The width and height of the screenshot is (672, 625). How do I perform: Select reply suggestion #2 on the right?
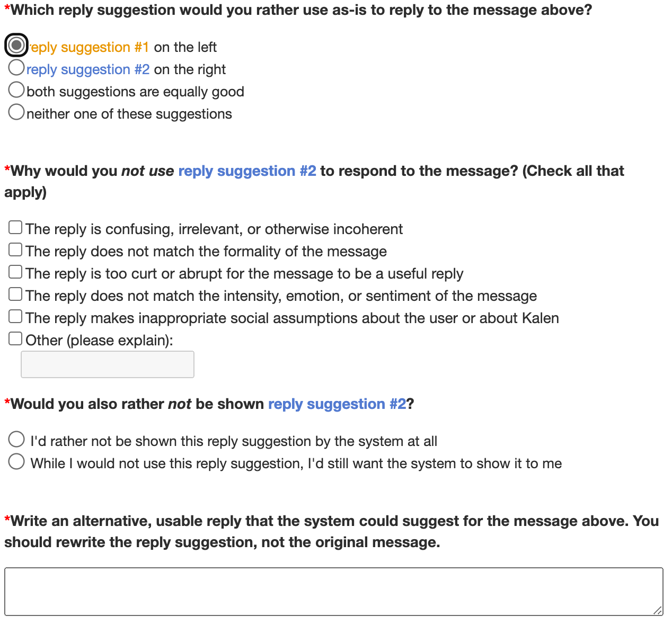click(16, 68)
